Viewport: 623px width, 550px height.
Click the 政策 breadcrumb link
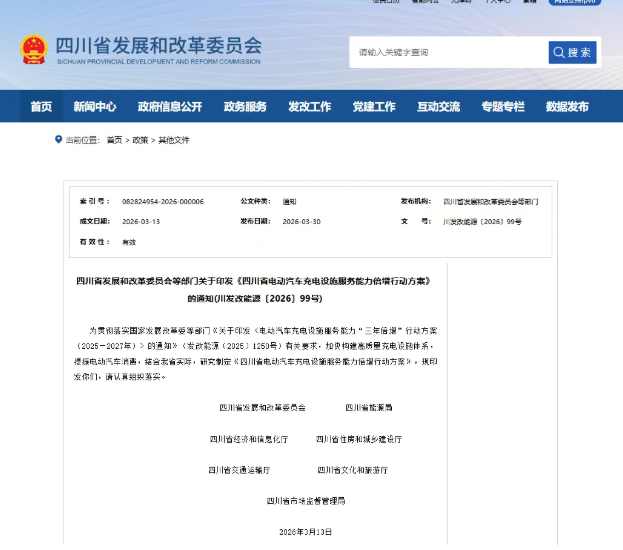[x=140, y=140]
